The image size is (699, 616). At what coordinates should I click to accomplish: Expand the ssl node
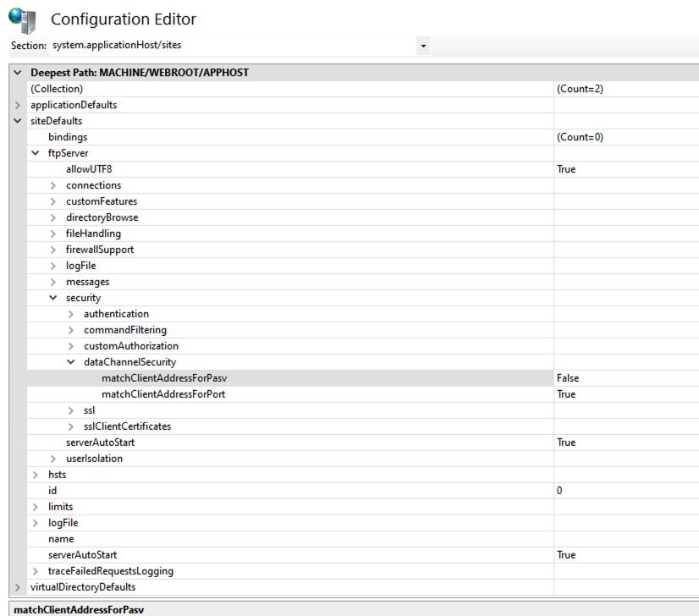pyautogui.click(x=71, y=410)
